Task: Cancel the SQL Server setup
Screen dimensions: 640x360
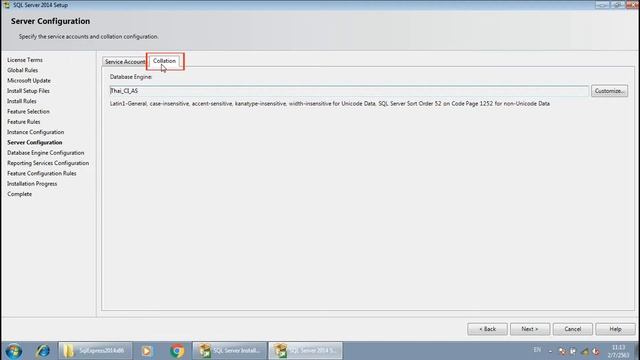Action: [573, 329]
